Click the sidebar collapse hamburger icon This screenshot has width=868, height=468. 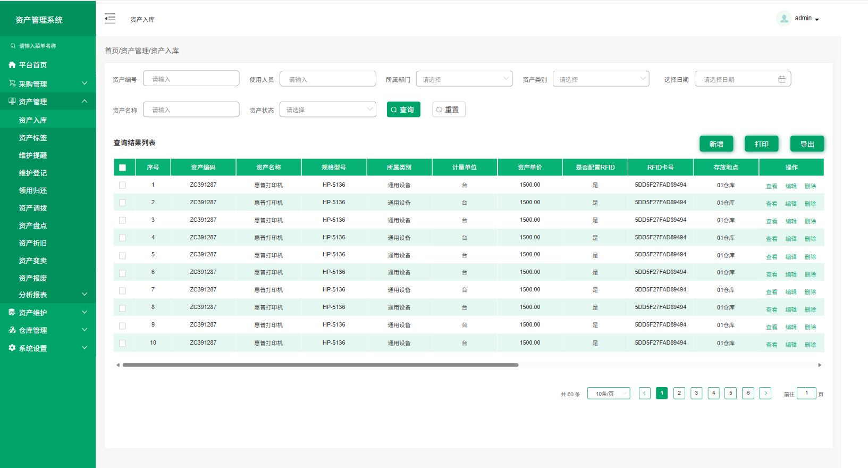(x=110, y=19)
